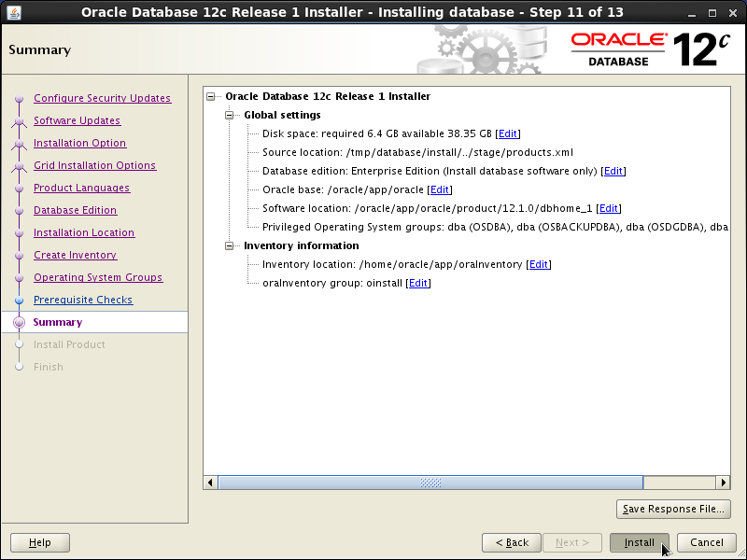Collapse the Global settings node
This screenshot has width=747, height=560.
click(229, 115)
